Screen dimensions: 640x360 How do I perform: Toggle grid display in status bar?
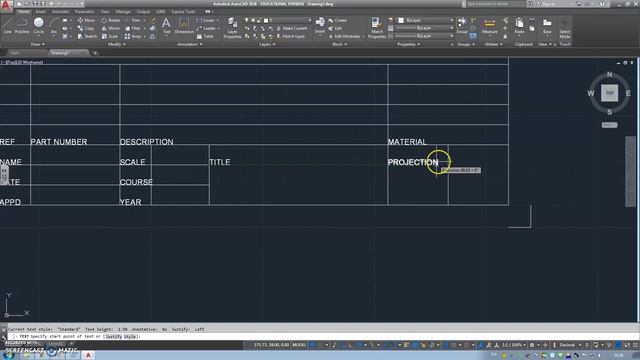tap(313, 345)
